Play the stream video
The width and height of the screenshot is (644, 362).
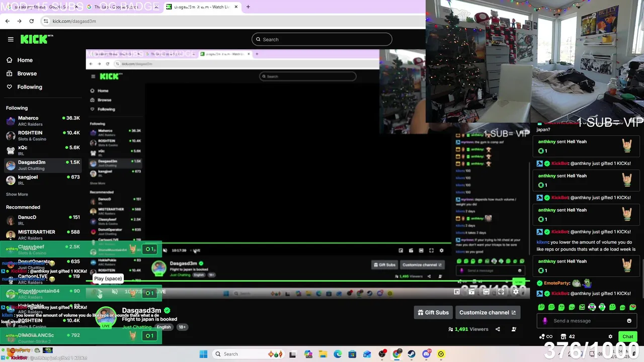pos(100,292)
